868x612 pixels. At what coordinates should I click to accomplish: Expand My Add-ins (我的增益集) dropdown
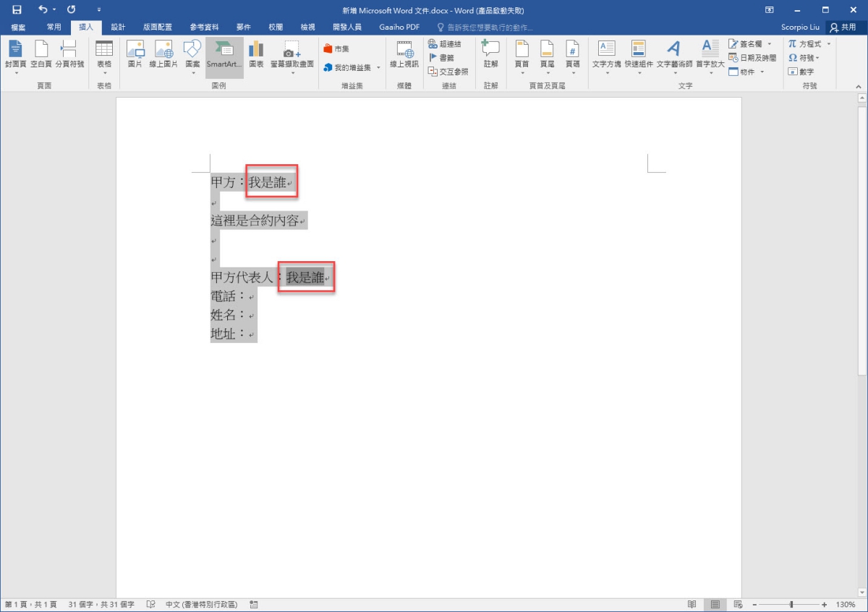click(x=378, y=68)
